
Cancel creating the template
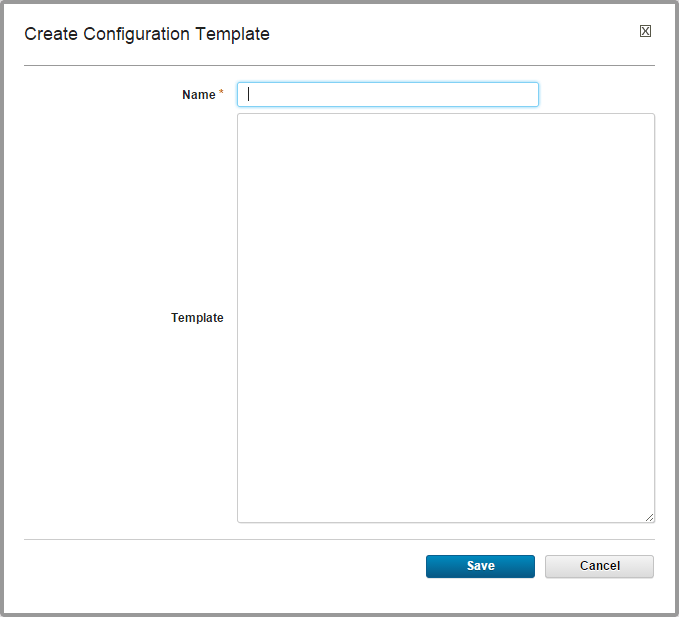pyautogui.click(x=599, y=566)
